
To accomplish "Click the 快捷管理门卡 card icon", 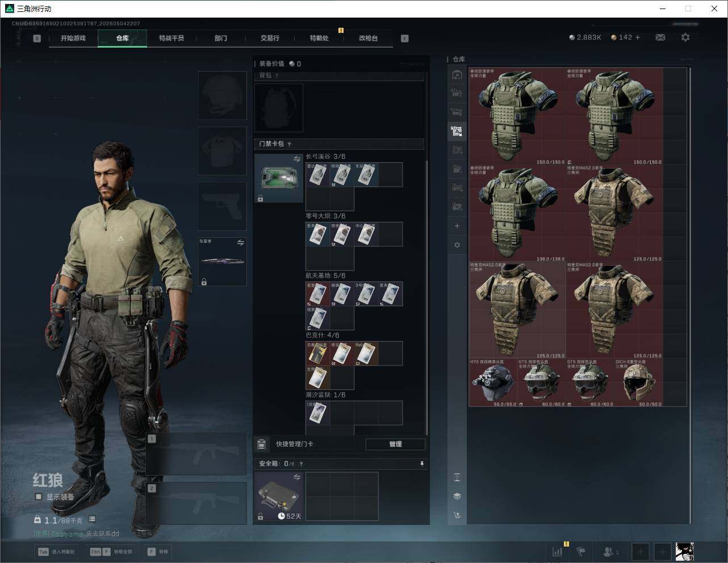I will pos(262,444).
